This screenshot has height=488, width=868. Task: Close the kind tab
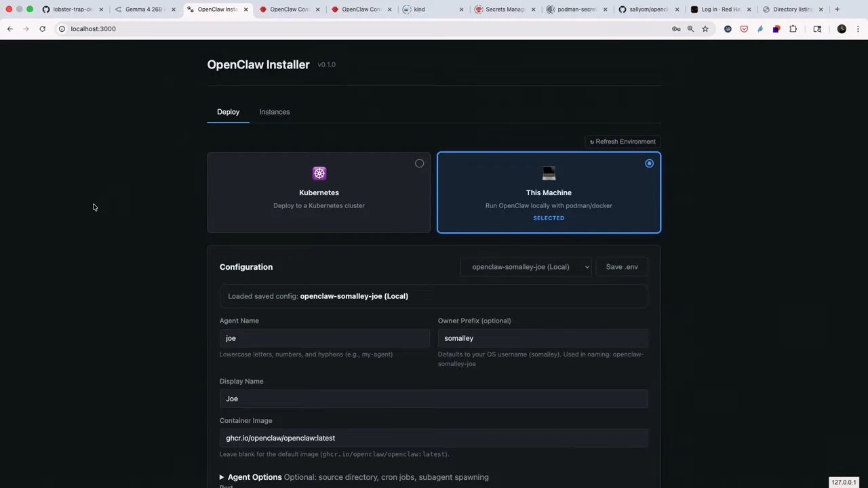tap(462, 9)
